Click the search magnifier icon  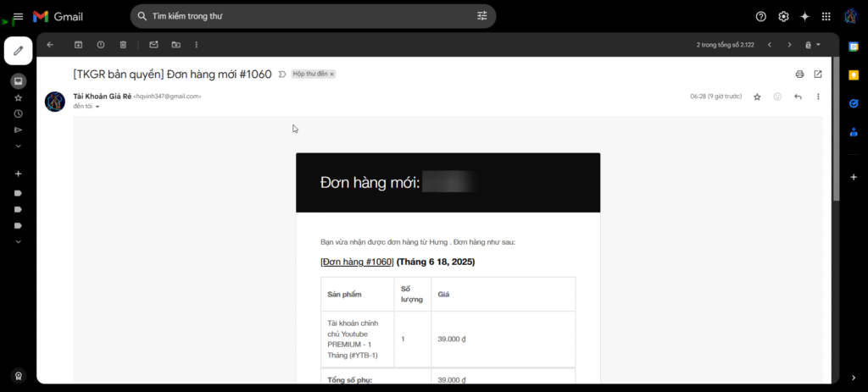tap(142, 17)
